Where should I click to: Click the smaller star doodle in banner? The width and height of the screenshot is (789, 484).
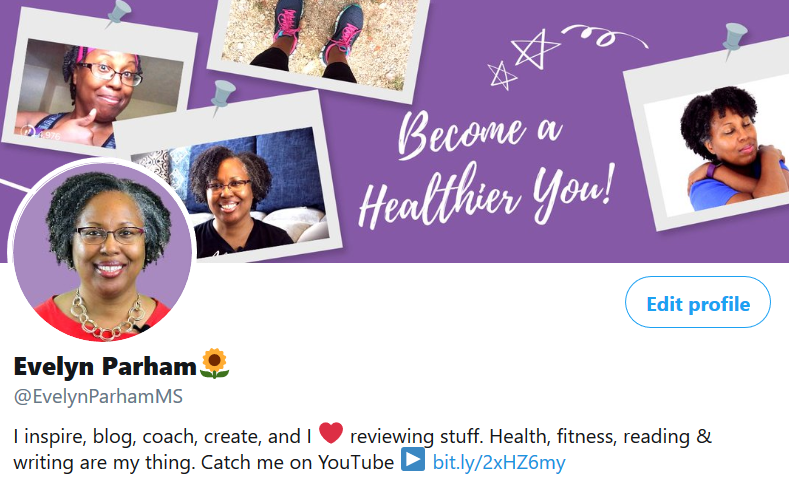coord(502,75)
